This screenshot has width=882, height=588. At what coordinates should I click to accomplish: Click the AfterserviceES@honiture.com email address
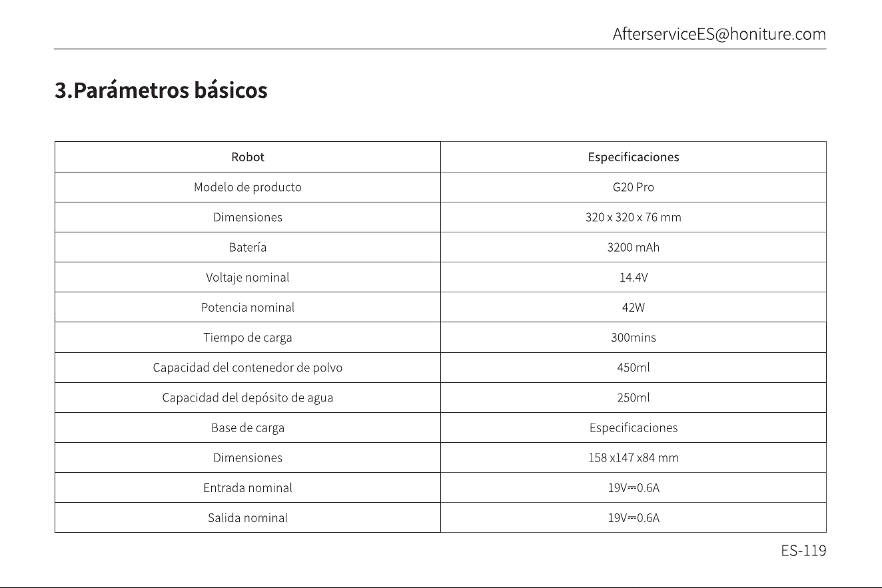coord(719,34)
